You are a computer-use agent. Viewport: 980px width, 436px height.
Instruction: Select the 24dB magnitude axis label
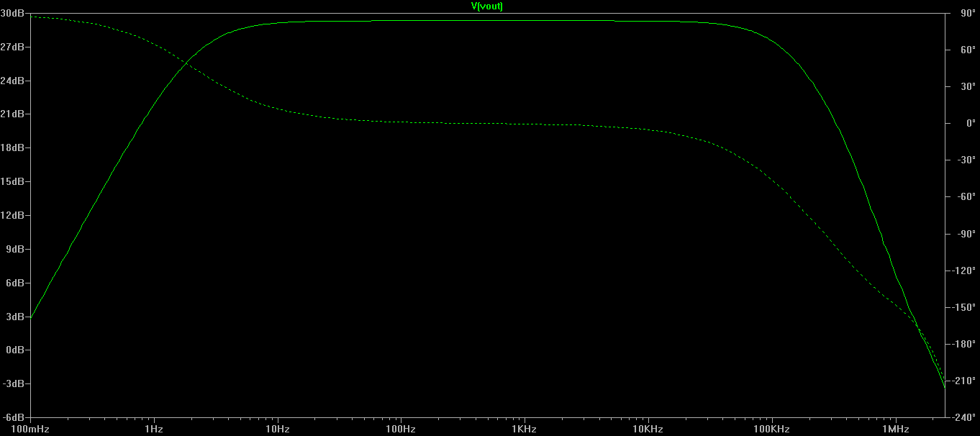[x=13, y=81]
